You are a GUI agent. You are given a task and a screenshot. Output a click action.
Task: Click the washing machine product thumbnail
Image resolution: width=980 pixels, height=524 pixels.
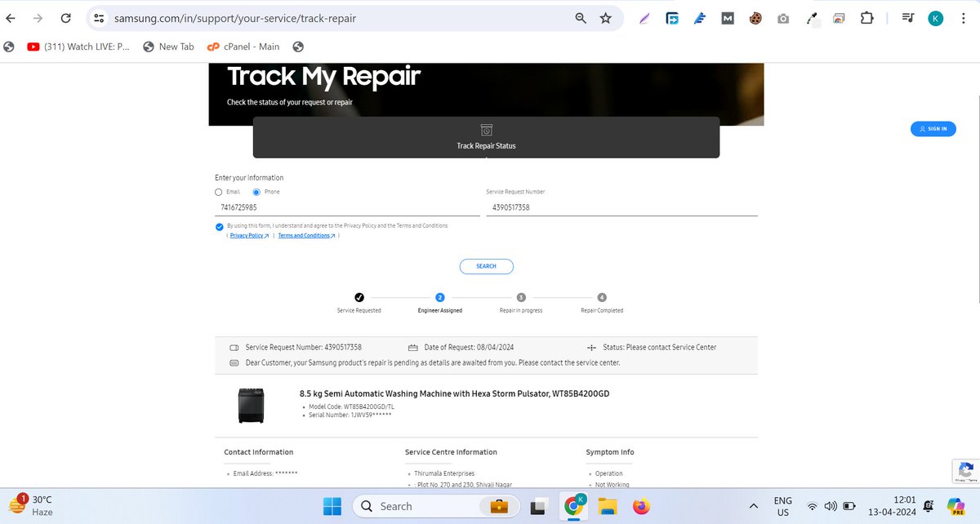pyautogui.click(x=250, y=406)
